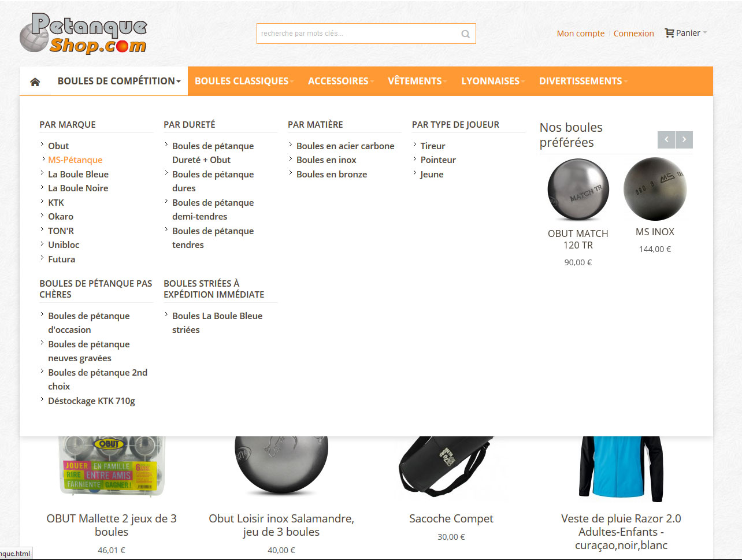The width and height of the screenshot is (742, 560).
Task: Select the MS-Pétanque brand
Action: [75, 160]
